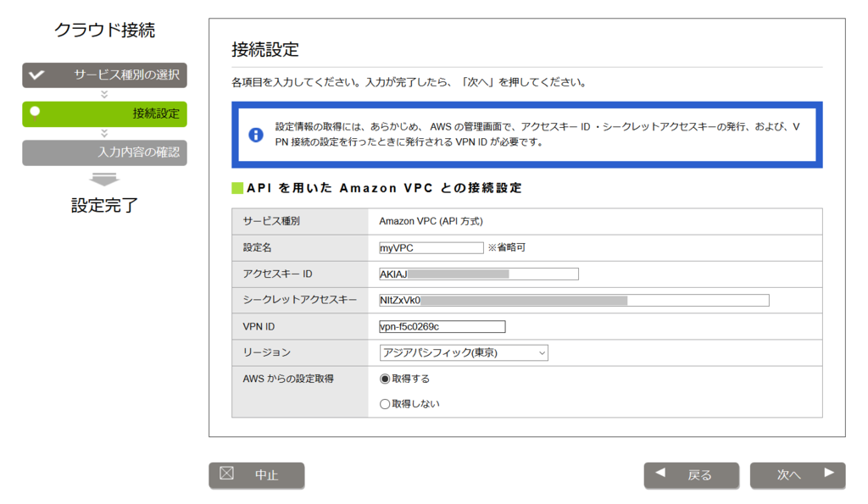Click the '設定完了' label in sidebar
The image size is (868, 504).
(104, 205)
